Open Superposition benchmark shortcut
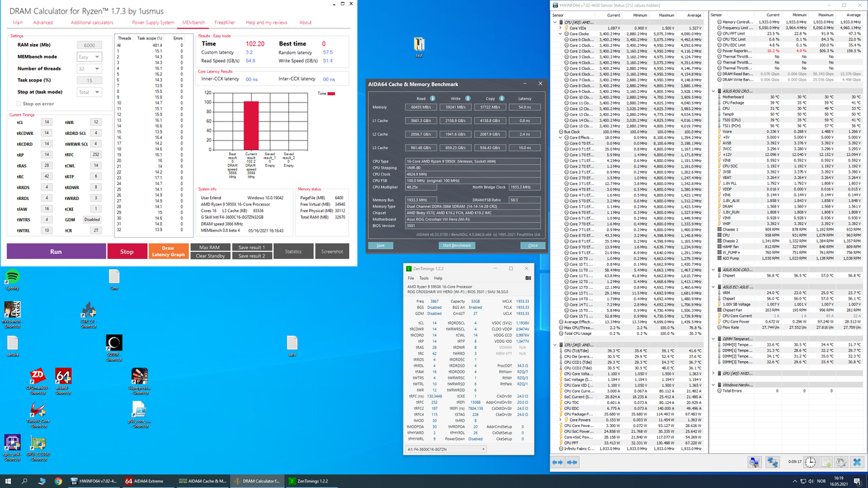The height and width of the screenshot is (488, 868). (139, 377)
